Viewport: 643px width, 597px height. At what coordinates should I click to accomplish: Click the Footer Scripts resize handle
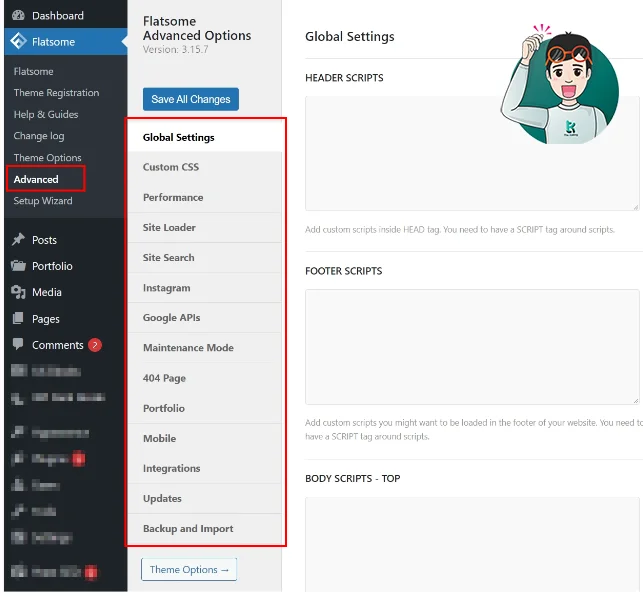(636, 401)
